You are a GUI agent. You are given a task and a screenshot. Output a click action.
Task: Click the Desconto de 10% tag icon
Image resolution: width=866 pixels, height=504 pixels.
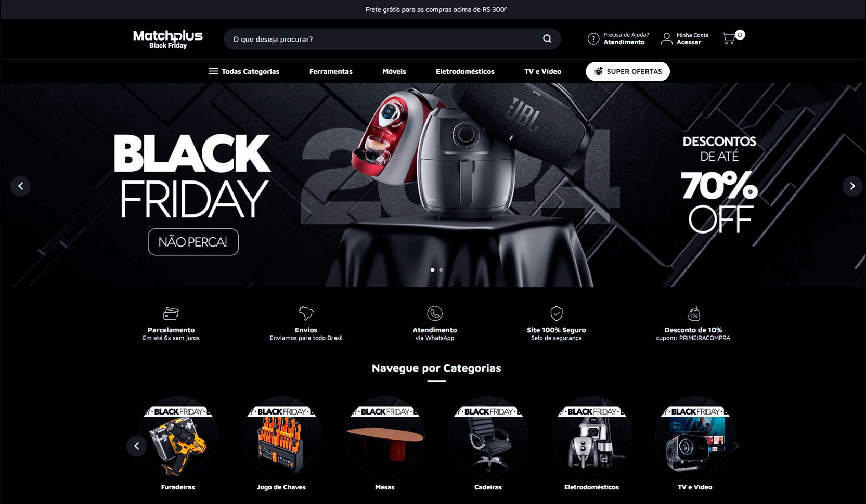694,314
